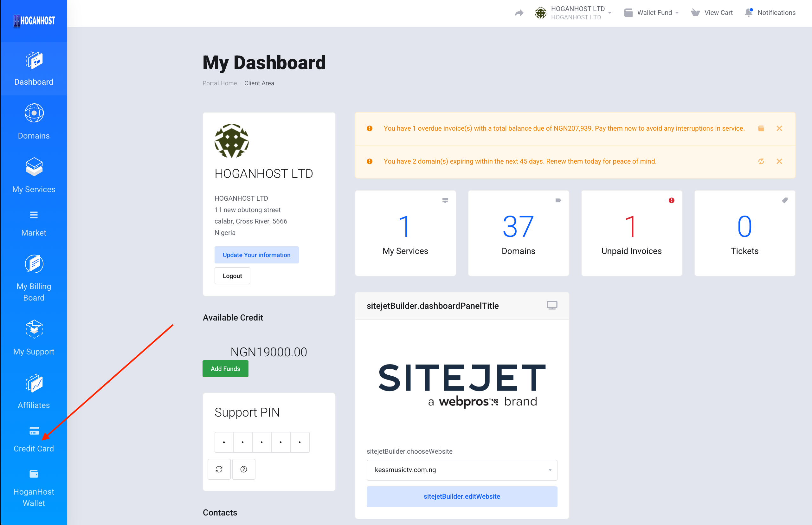The width and height of the screenshot is (812, 525).
Task: Click the overdue invoice alert message text
Action: pyautogui.click(x=564, y=128)
